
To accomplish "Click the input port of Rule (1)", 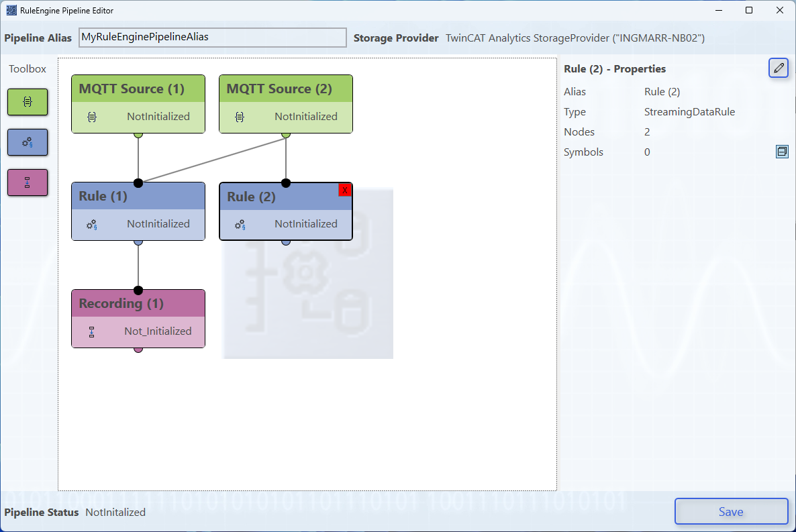I will pos(138,182).
